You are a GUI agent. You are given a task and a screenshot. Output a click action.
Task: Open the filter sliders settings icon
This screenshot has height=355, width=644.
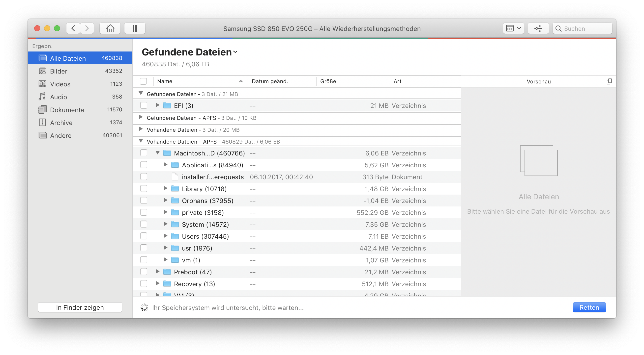[x=538, y=28]
